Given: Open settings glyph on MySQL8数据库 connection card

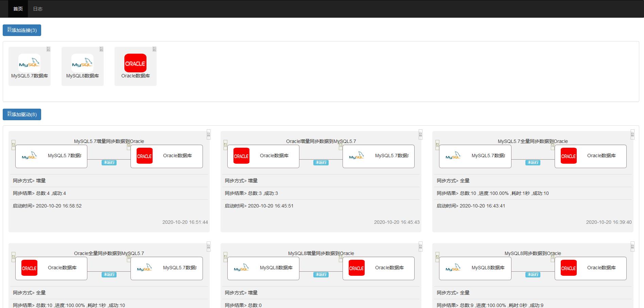Looking at the screenshot, I should 101,49.
